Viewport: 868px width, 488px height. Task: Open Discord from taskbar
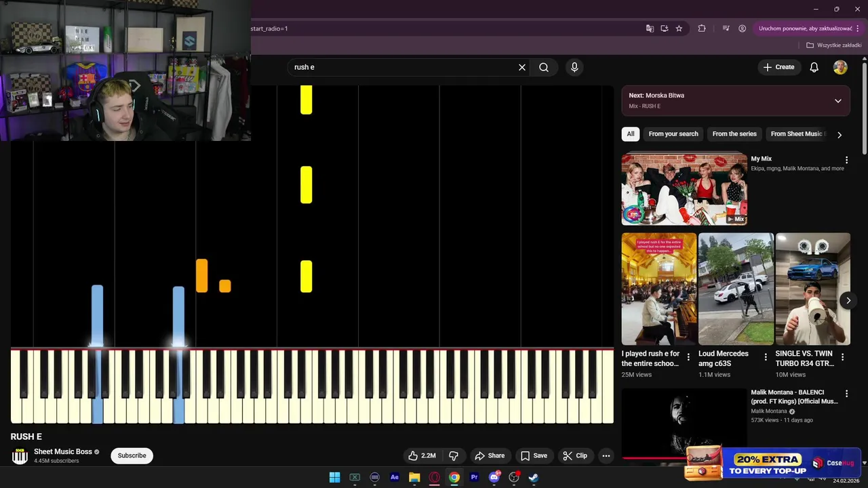coord(494,477)
